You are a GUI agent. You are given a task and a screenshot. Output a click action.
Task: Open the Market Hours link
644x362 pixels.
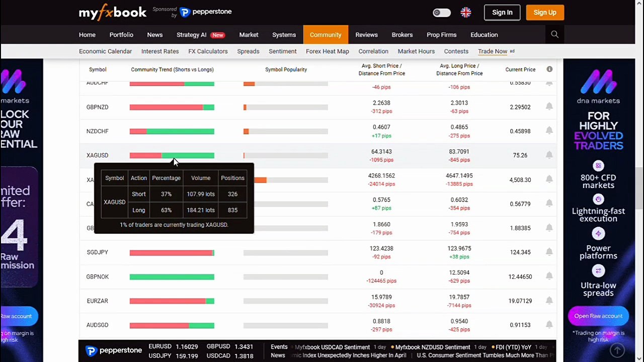click(416, 51)
